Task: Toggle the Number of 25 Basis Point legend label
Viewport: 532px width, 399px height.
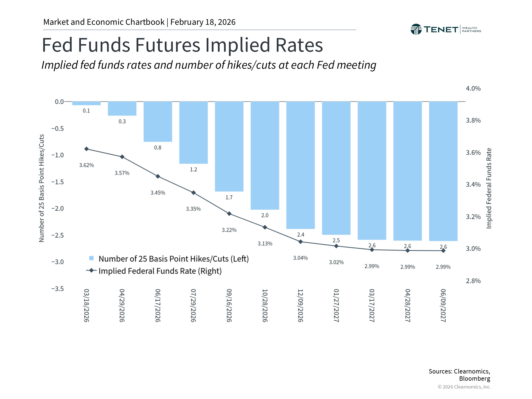Action: [x=173, y=259]
